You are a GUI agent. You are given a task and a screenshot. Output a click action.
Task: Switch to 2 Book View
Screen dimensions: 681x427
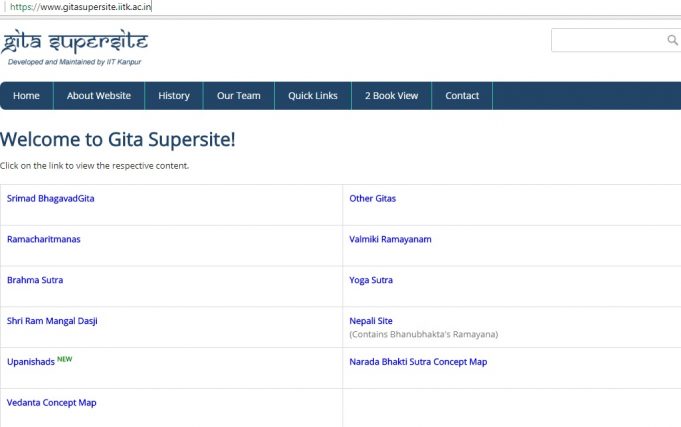tap(391, 96)
